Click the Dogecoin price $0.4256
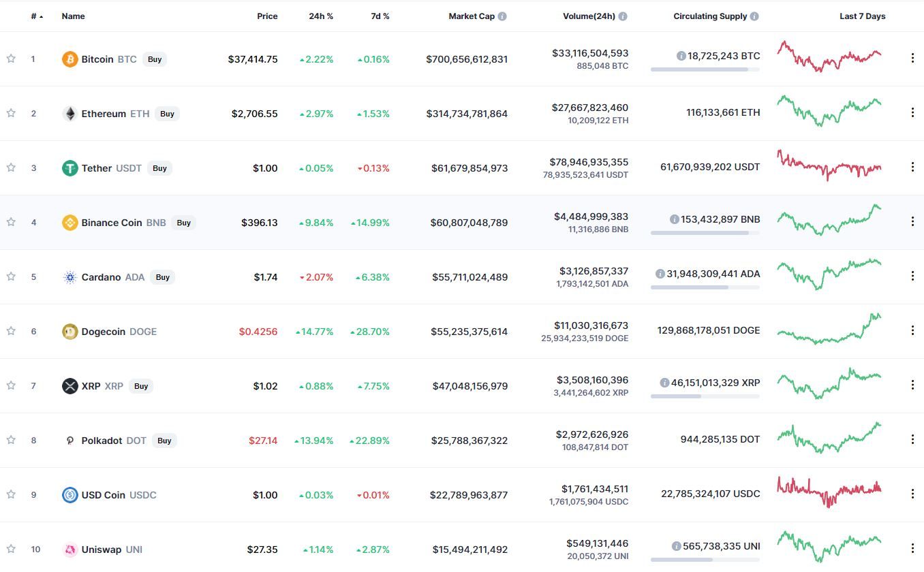Viewport: 924px width, 572px height. click(x=258, y=332)
